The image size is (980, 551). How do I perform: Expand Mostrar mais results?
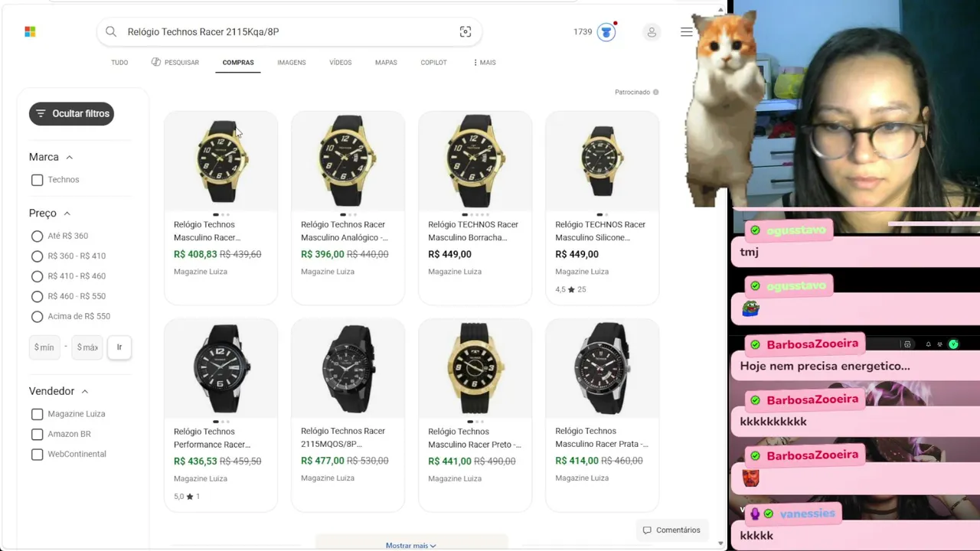tap(411, 545)
